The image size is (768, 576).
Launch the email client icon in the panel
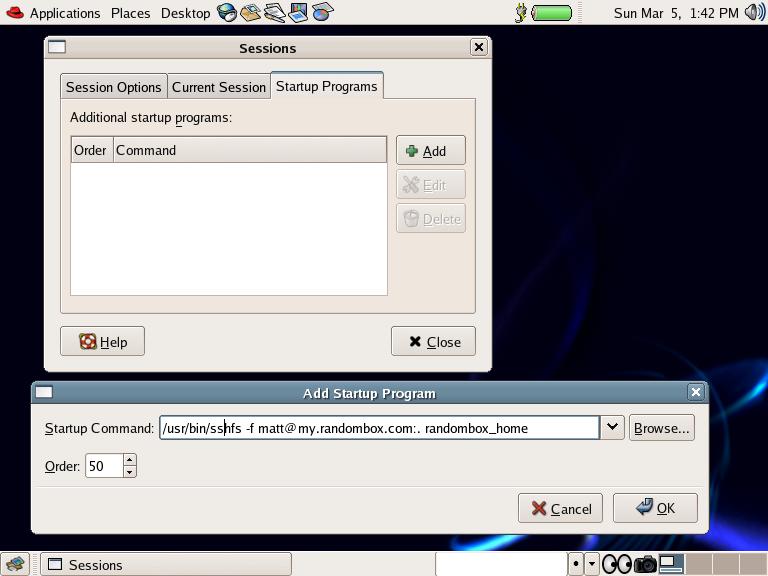250,13
